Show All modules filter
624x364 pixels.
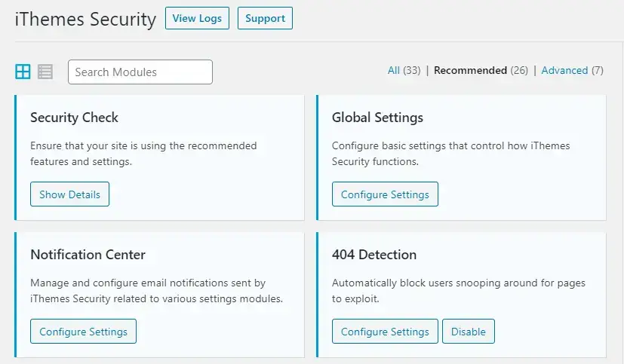point(394,70)
